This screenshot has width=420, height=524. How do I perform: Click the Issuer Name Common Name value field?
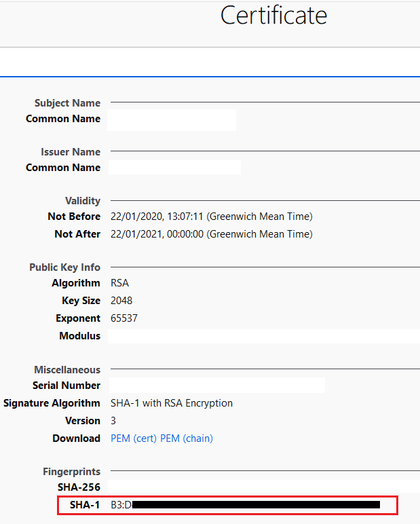[x=174, y=168]
